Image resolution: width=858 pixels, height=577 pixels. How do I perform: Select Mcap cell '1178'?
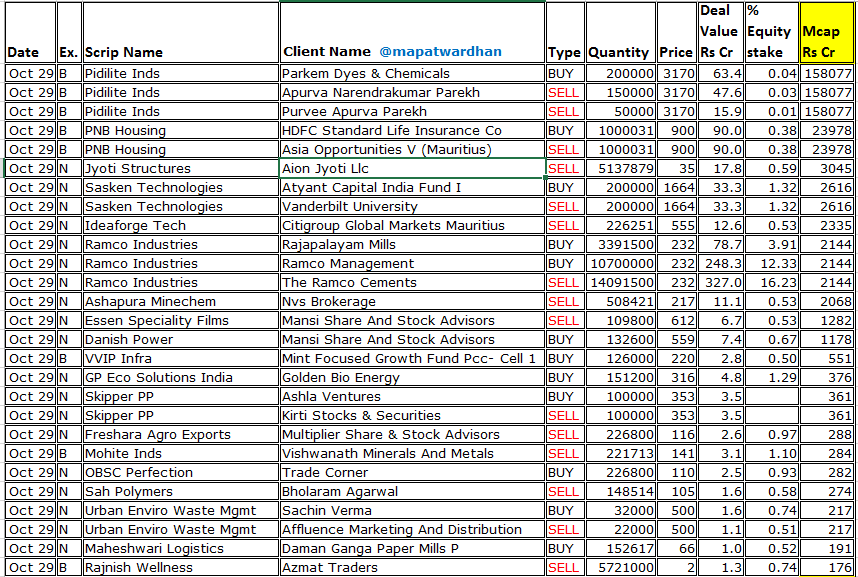pyautogui.click(x=826, y=339)
